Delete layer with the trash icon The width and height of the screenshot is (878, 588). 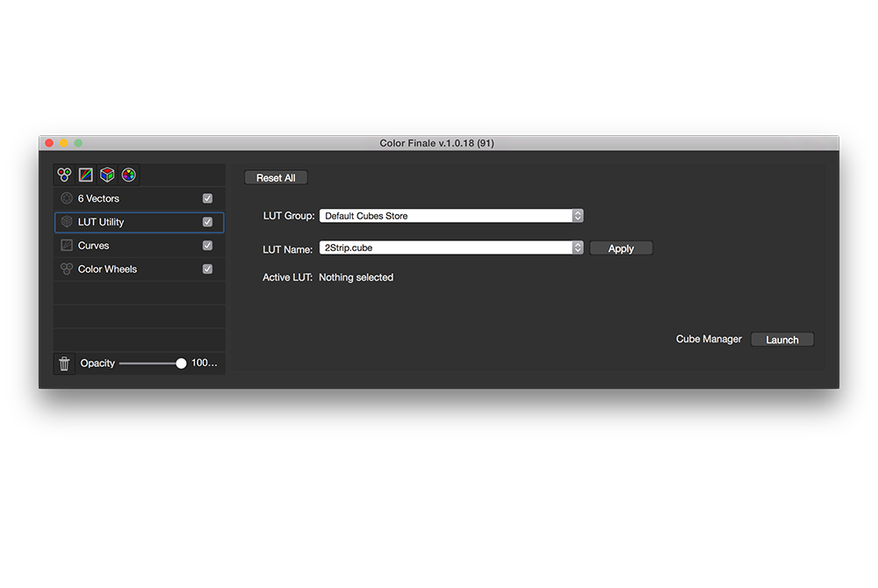(64, 363)
